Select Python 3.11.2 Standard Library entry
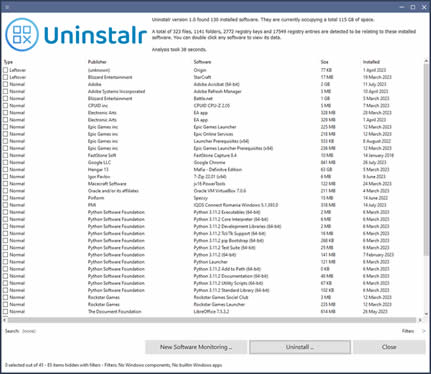This screenshot has width=431, height=374. pyautogui.click(x=231, y=290)
